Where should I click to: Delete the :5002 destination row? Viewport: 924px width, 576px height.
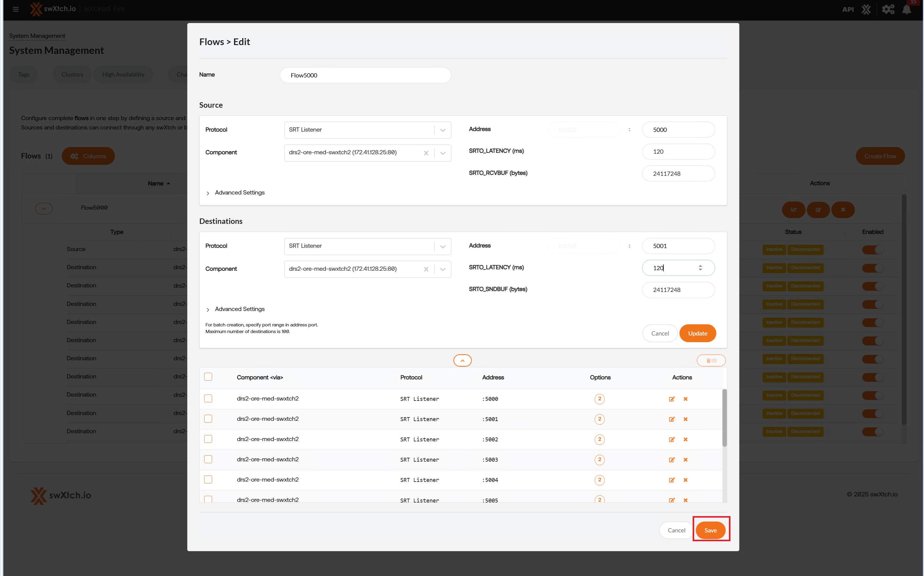coord(685,439)
